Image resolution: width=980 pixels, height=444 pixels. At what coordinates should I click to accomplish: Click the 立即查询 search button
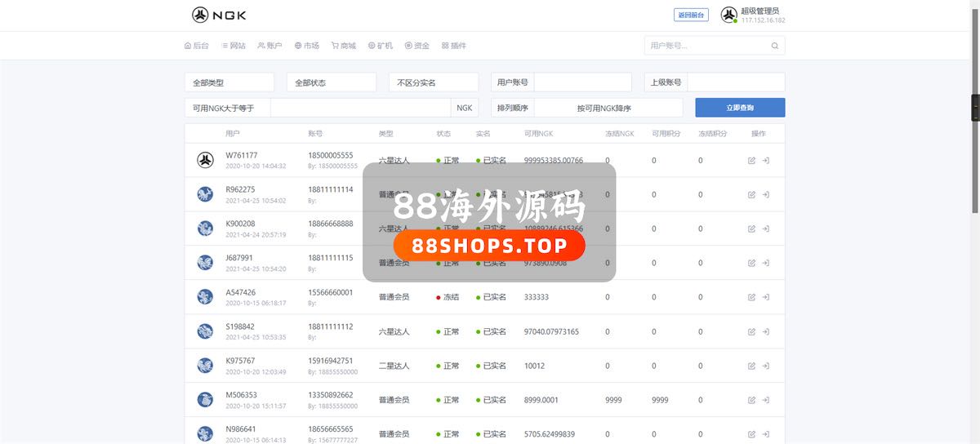pos(740,108)
